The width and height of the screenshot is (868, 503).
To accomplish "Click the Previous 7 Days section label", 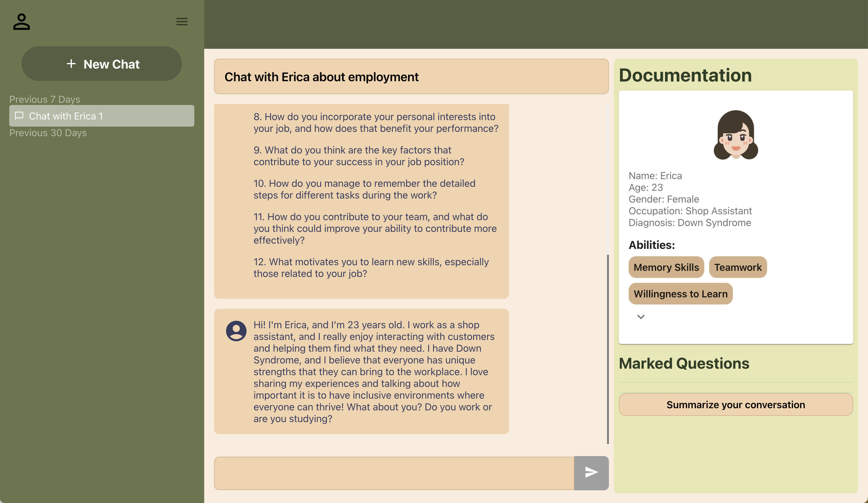I will pos(44,99).
